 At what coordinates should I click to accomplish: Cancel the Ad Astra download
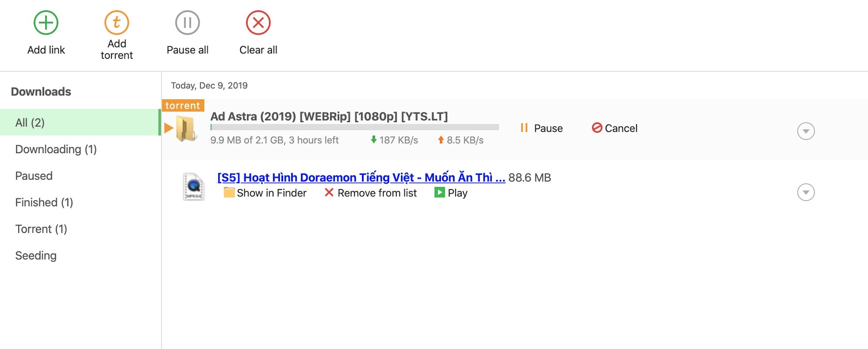pos(615,128)
